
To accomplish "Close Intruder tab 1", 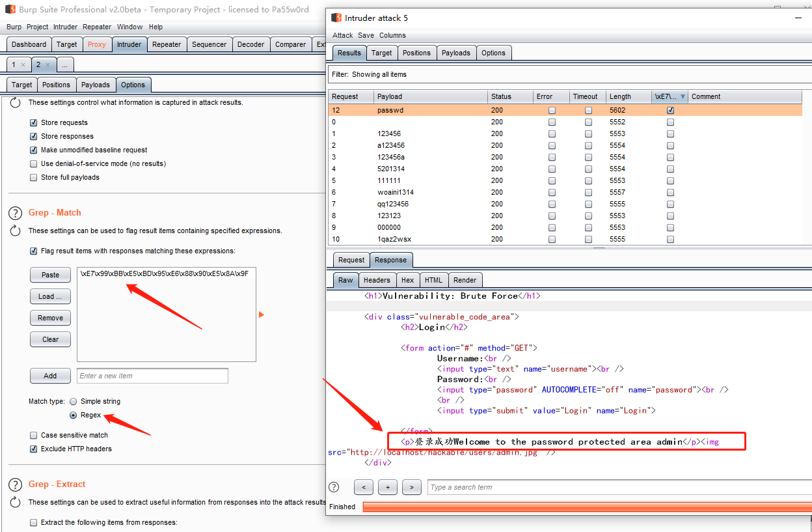I will coord(23,65).
